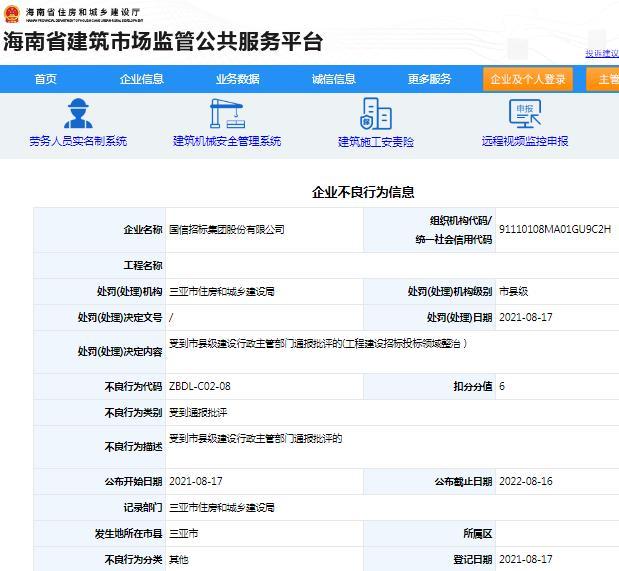Click the 所属区 label cell
Viewport: 619px width, 571px height.
click(x=430, y=533)
